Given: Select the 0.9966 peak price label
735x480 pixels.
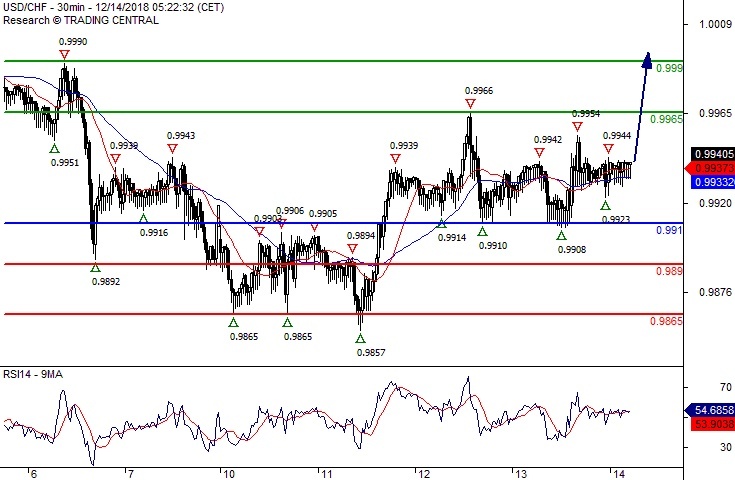Looking at the screenshot, I should coord(479,90).
